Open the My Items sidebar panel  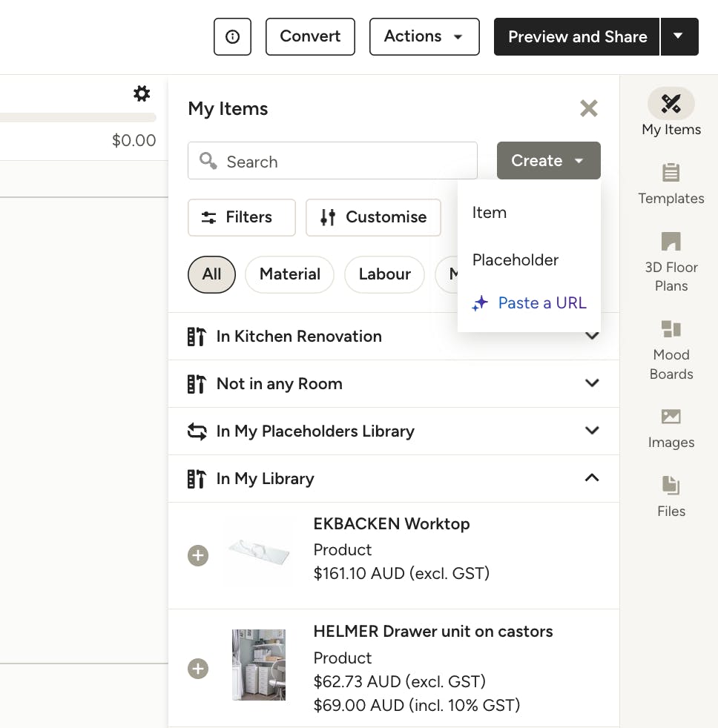671,113
